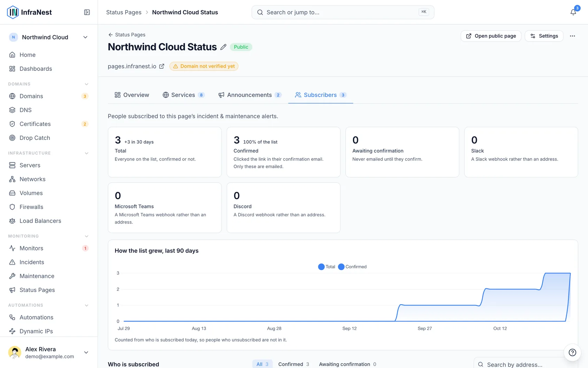
Task: Filter subscribers by All
Action: click(x=262, y=364)
